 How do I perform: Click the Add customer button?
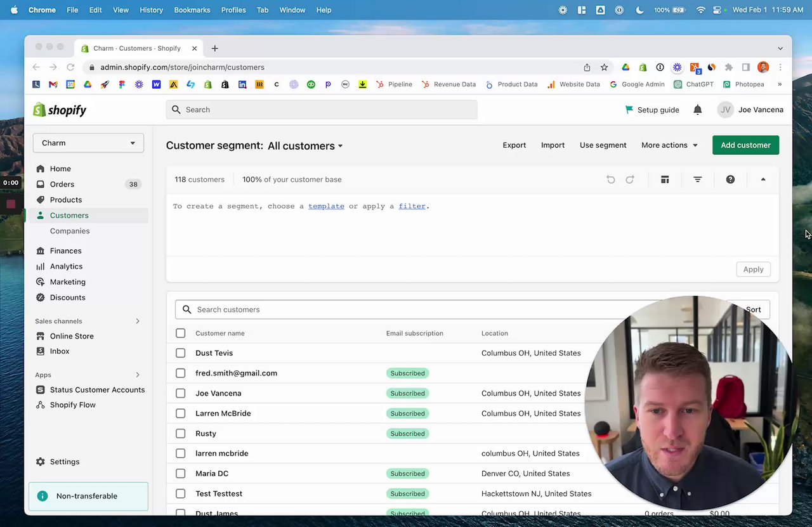pos(745,145)
